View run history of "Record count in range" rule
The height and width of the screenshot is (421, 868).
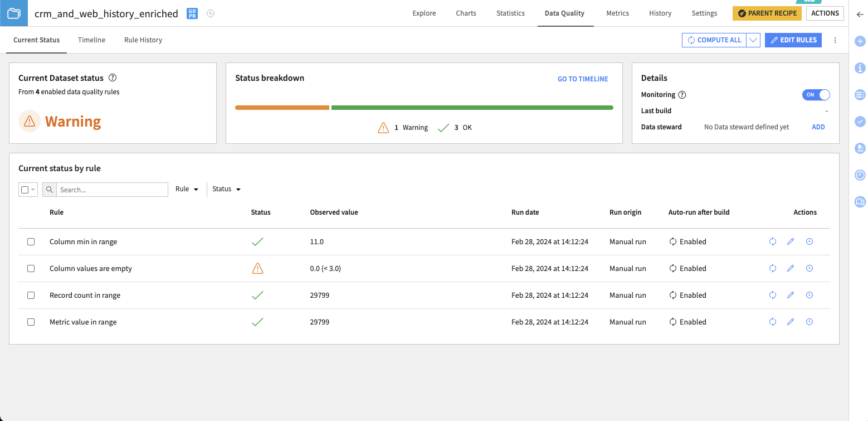809,295
